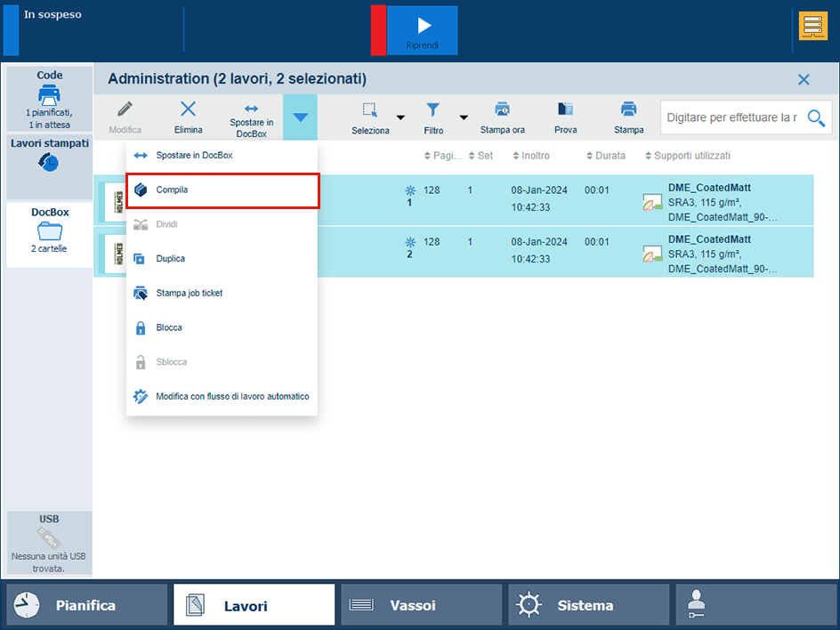Viewport: 840px width, 630px height.
Task: Click the job search input field
Action: 732,117
